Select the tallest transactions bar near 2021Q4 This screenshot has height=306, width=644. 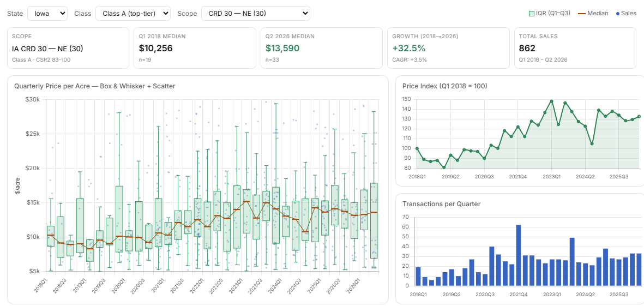pyautogui.click(x=519, y=255)
